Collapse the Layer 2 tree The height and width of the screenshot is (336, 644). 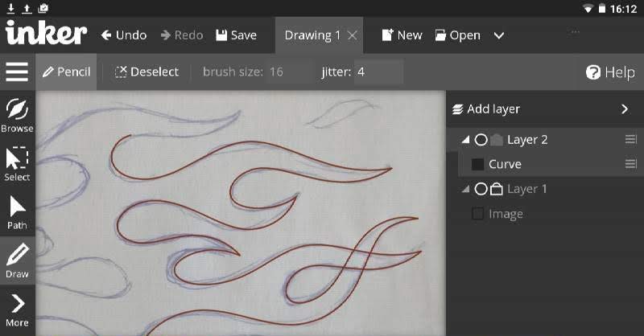point(465,140)
